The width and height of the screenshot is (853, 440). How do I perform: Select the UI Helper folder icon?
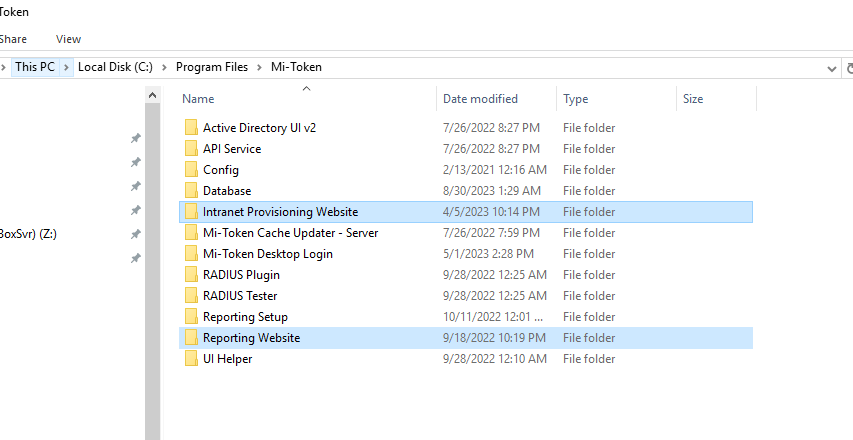(191, 359)
